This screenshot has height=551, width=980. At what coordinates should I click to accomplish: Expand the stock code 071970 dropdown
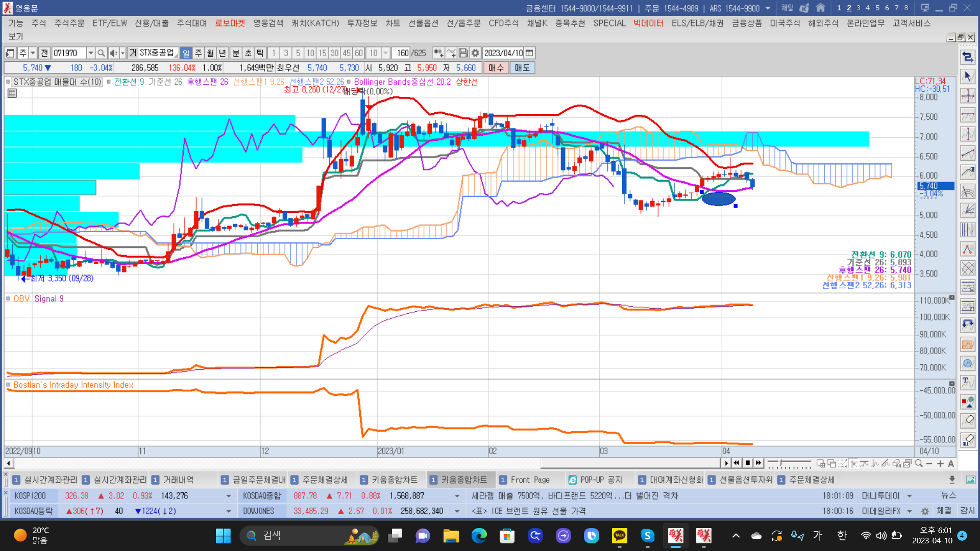(x=90, y=53)
